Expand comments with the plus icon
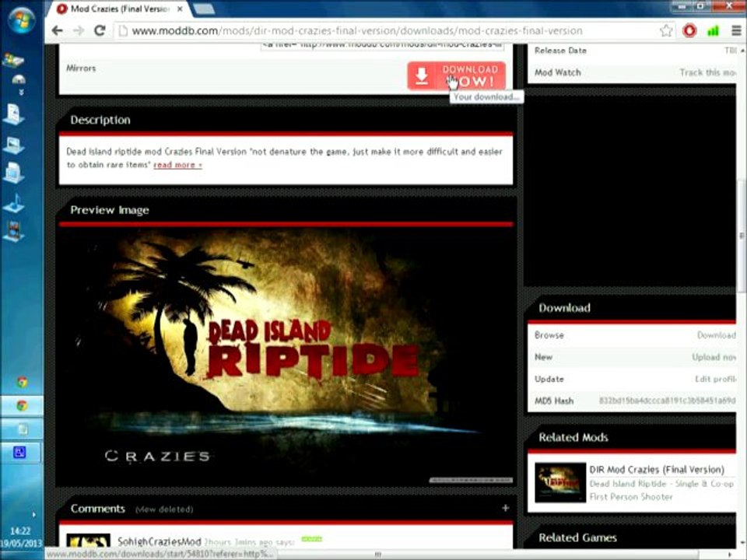The image size is (747, 560). click(x=506, y=508)
